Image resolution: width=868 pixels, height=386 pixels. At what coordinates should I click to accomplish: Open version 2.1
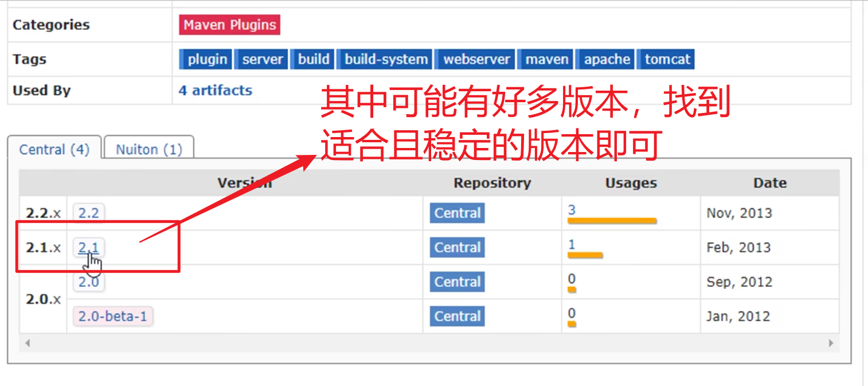pyautogui.click(x=88, y=247)
